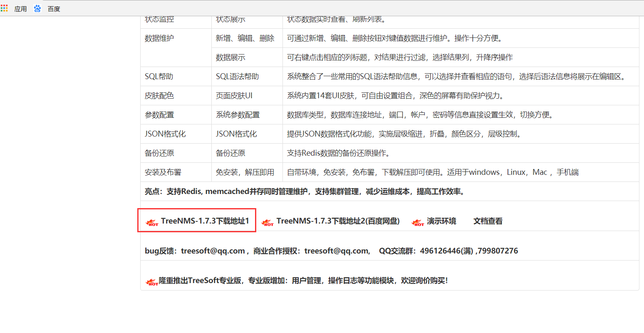Open the TreeNMS-1.7.3下载地址1 download link
644x333 pixels.
pos(205,221)
